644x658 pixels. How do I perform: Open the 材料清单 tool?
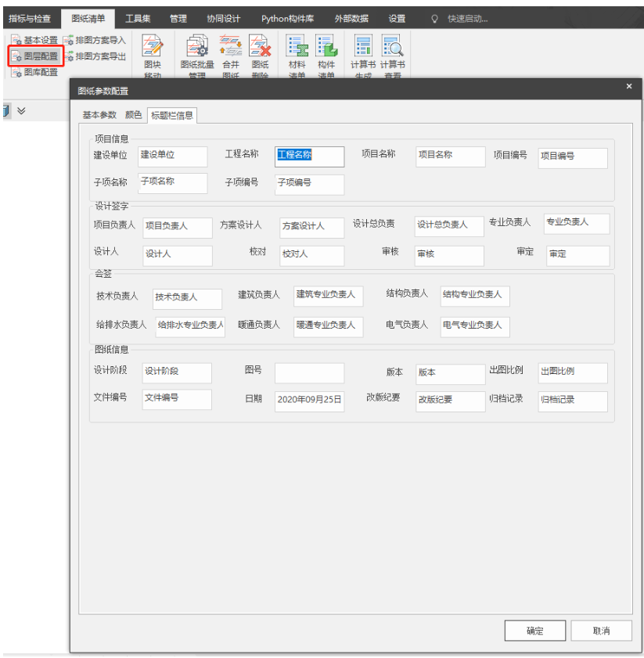[x=297, y=49]
